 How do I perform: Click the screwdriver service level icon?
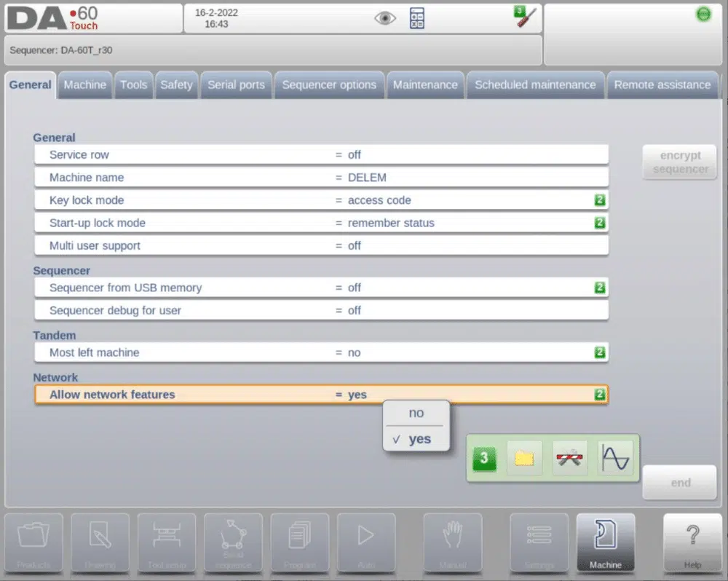[x=525, y=17]
